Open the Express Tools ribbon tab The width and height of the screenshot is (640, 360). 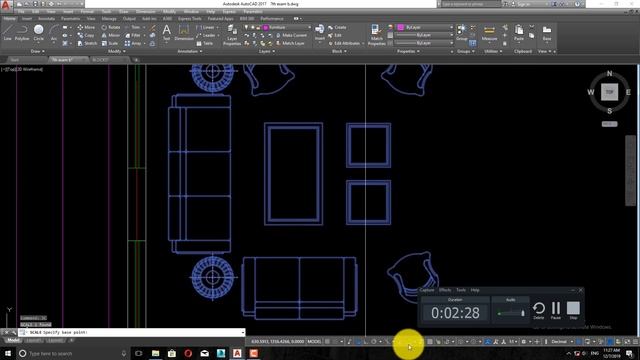point(189,19)
